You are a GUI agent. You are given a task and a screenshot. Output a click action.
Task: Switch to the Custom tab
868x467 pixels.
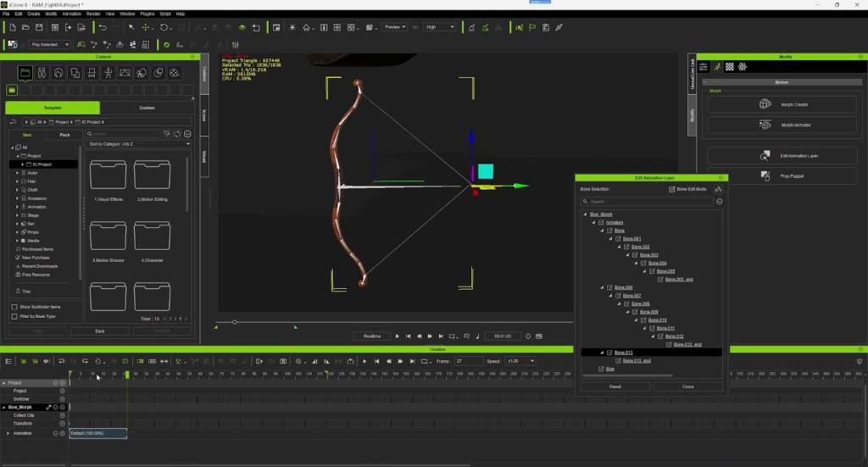(x=147, y=108)
